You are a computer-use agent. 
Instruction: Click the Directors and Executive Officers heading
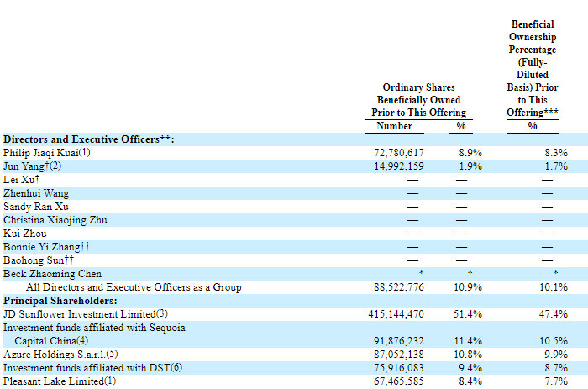click(88, 139)
